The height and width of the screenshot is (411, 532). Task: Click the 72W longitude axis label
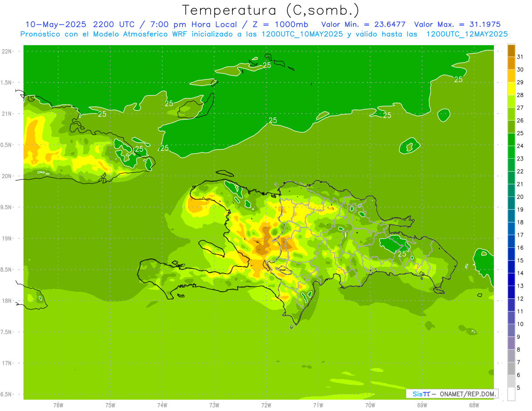pyautogui.click(x=266, y=405)
